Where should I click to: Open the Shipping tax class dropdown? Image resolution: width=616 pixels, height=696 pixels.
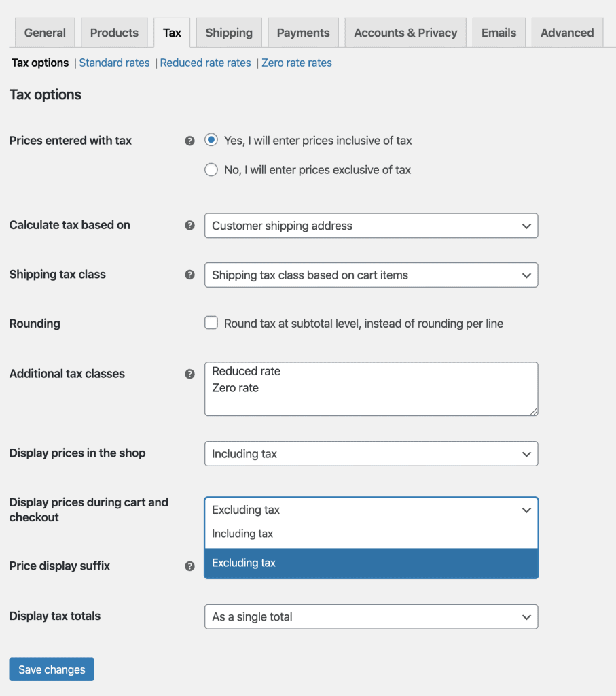pos(371,275)
